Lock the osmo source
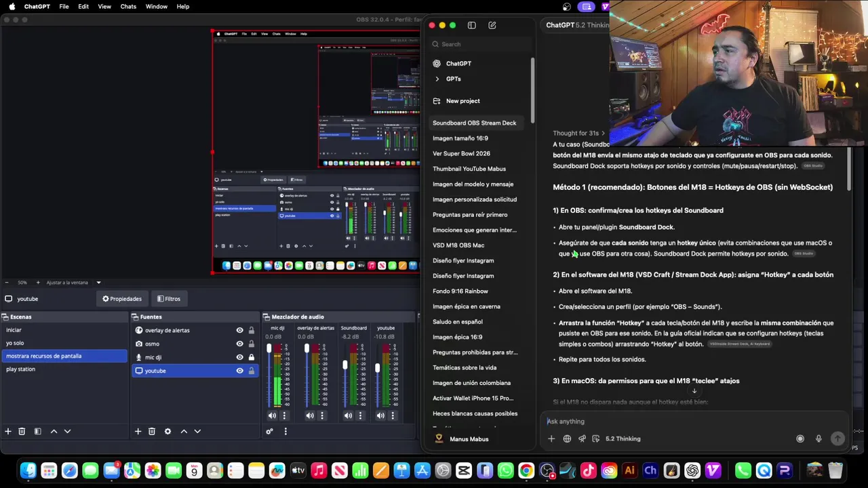The image size is (868, 488). click(252, 344)
